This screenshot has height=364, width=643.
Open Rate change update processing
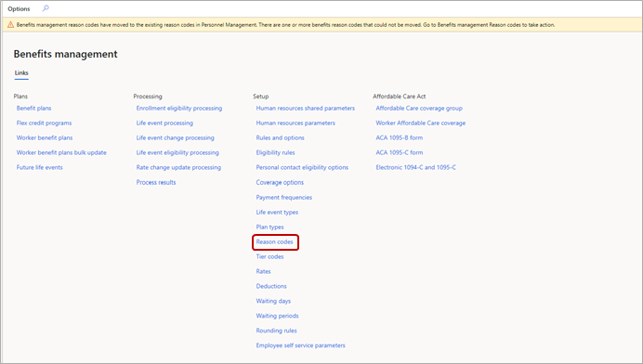click(178, 167)
